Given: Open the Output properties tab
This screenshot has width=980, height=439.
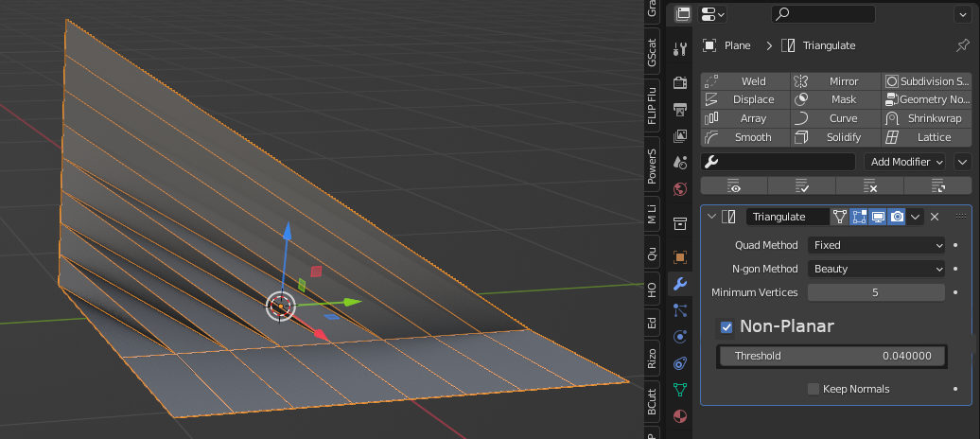Looking at the screenshot, I should click(x=680, y=110).
